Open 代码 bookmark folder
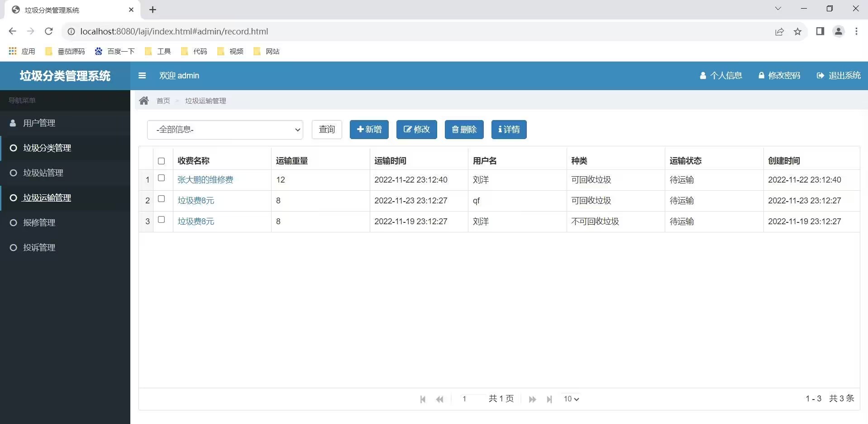This screenshot has height=424, width=868. pyautogui.click(x=194, y=51)
